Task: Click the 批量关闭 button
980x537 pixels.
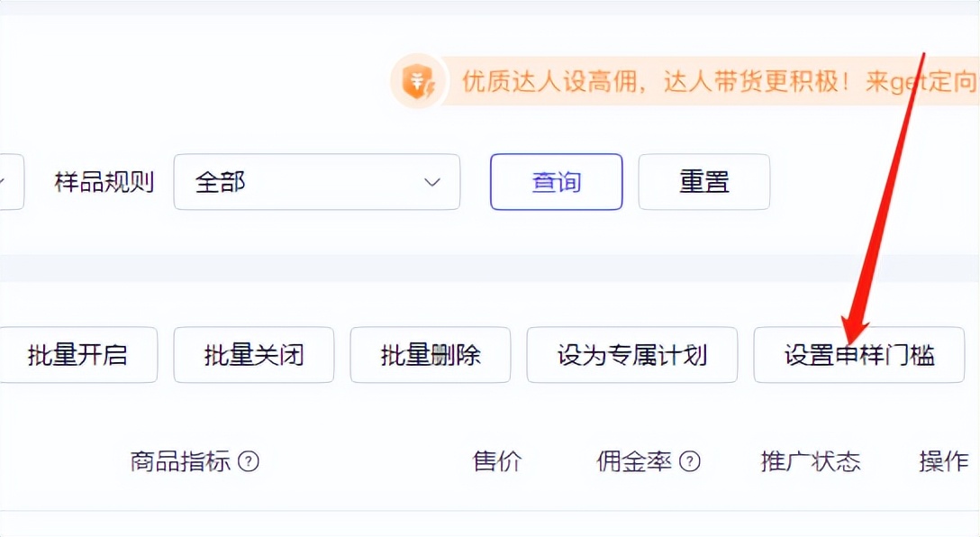Action: point(253,355)
